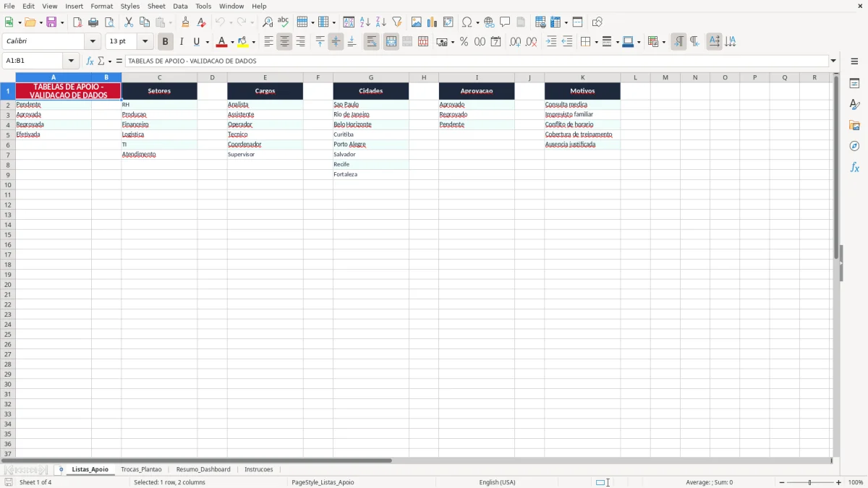Toggle Wrap Text
The image size is (868, 488).
tap(372, 42)
